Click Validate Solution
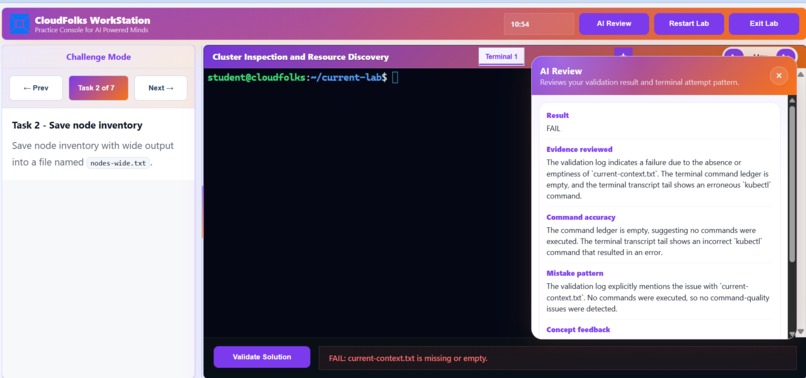 [262, 357]
